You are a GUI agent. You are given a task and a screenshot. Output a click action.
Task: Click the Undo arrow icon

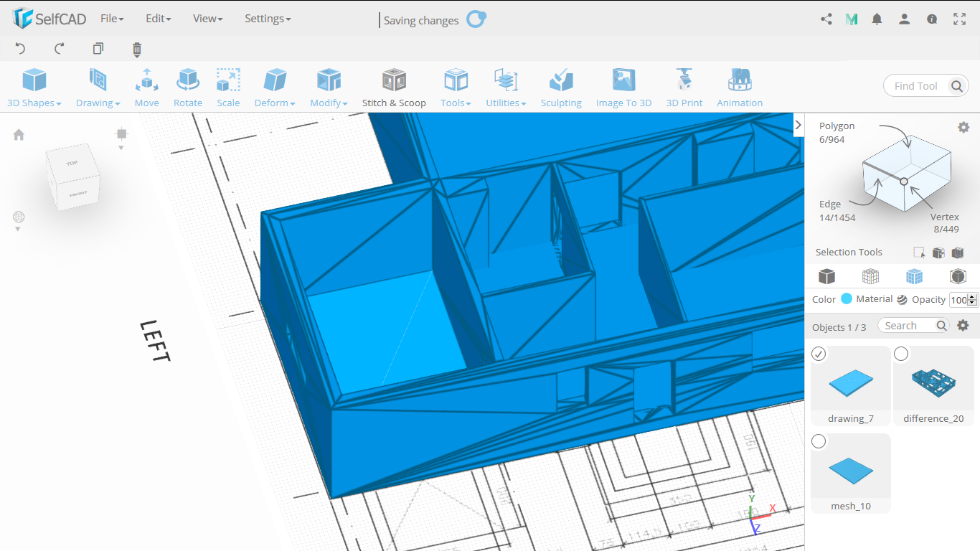(20, 49)
